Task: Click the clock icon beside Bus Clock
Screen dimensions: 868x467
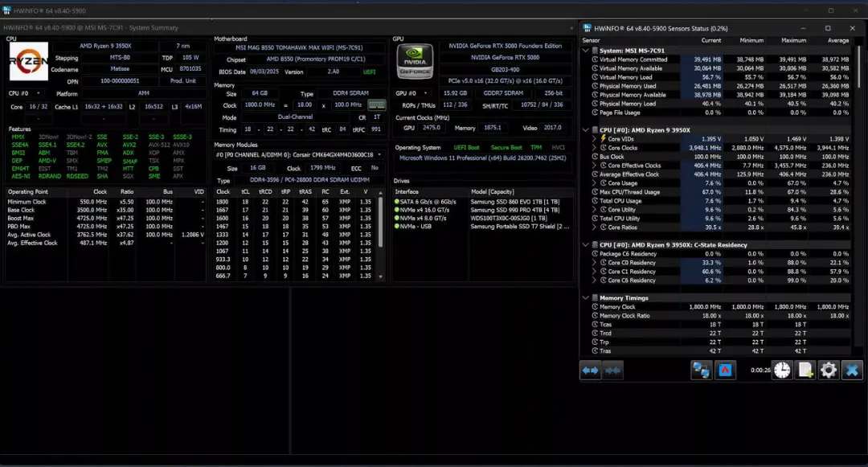Action: coord(595,157)
